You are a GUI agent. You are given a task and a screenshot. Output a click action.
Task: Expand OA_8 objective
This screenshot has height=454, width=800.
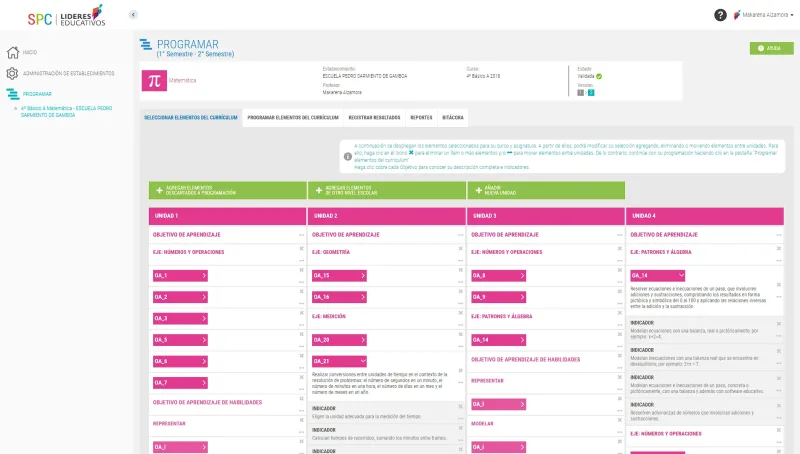tap(498, 275)
